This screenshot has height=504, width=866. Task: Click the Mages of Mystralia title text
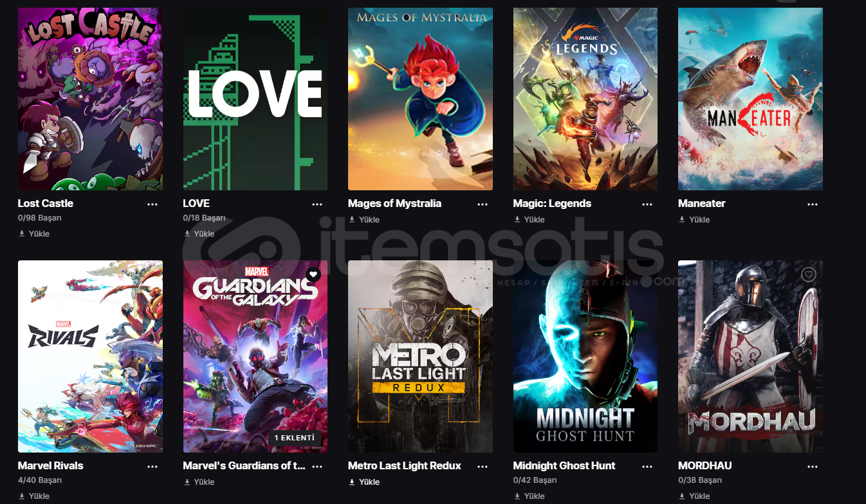tap(394, 203)
